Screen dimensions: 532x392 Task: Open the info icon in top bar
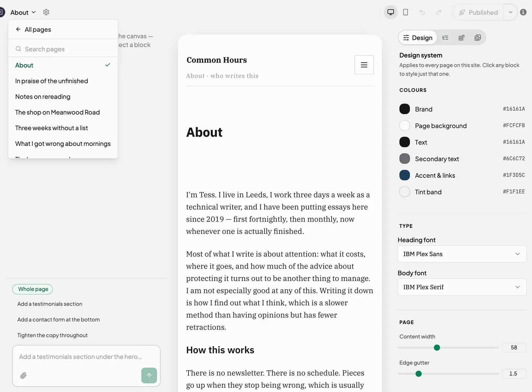(523, 12)
